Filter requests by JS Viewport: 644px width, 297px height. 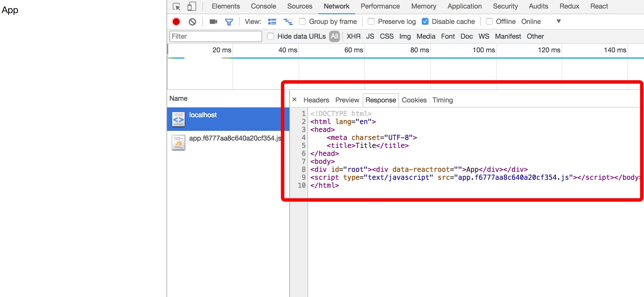click(x=370, y=36)
